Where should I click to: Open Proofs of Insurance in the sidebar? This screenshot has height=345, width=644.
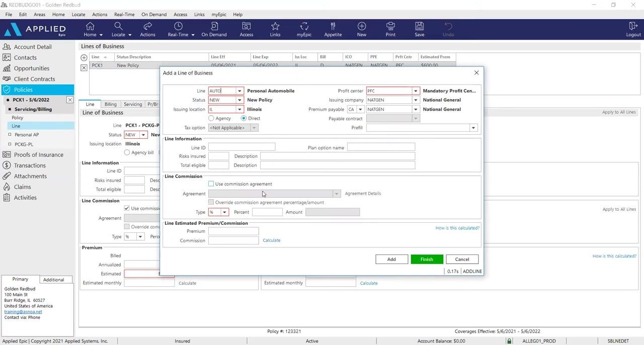pyautogui.click(x=38, y=155)
